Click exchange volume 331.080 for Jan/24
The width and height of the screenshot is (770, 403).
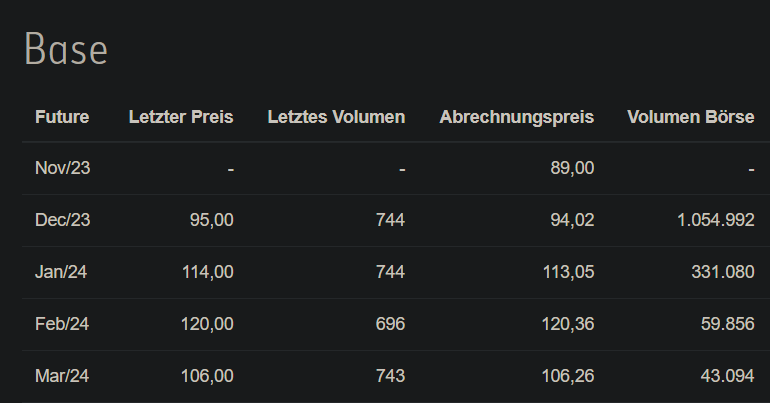[723, 272]
